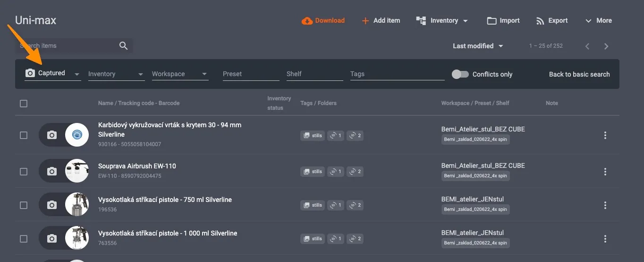The width and height of the screenshot is (644, 262).
Task: Click the search magnifier icon
Action: [x=123, y=46]
